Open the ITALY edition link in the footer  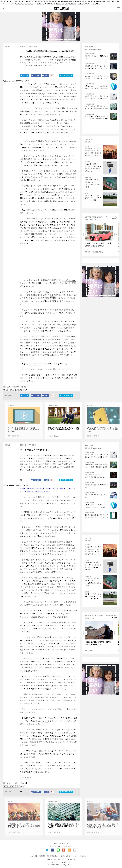[64, 859]
